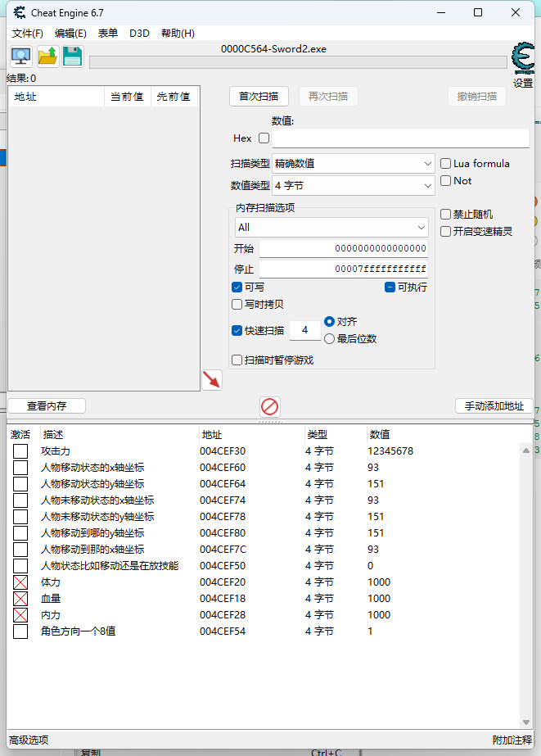This screenshot has height=756, width=541.
Task: Open 高级选项 at bottom left
Action: tap(29, 740)
